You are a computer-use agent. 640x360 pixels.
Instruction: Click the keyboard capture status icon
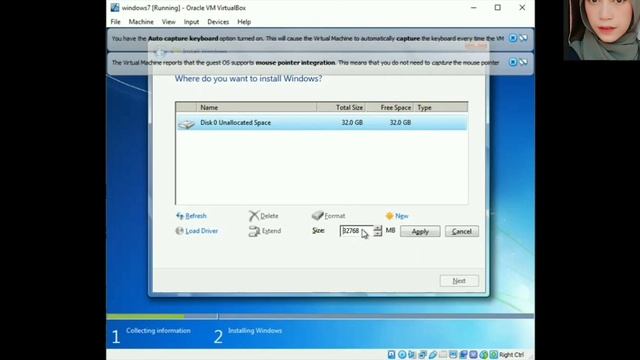point(494,354)
